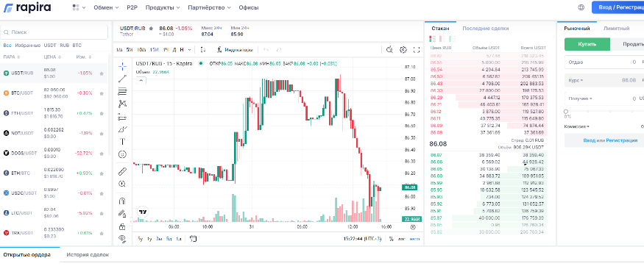Open the apps grid dropdown
This screenshot has width=644, height=266.
tap(79, 7)
